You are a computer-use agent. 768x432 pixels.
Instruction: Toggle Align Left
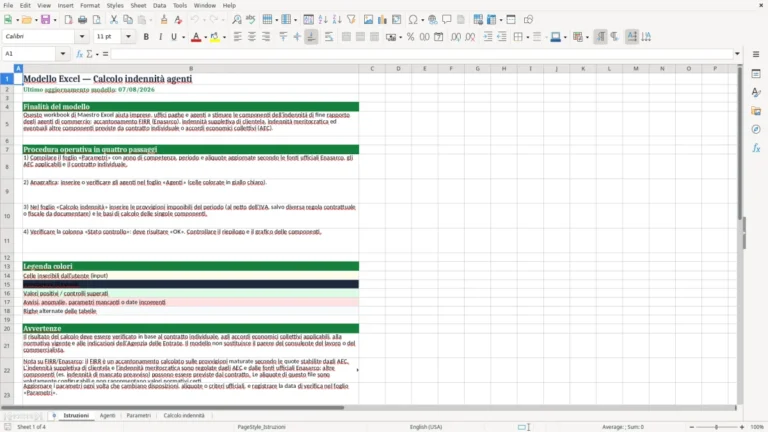(238, 37)
